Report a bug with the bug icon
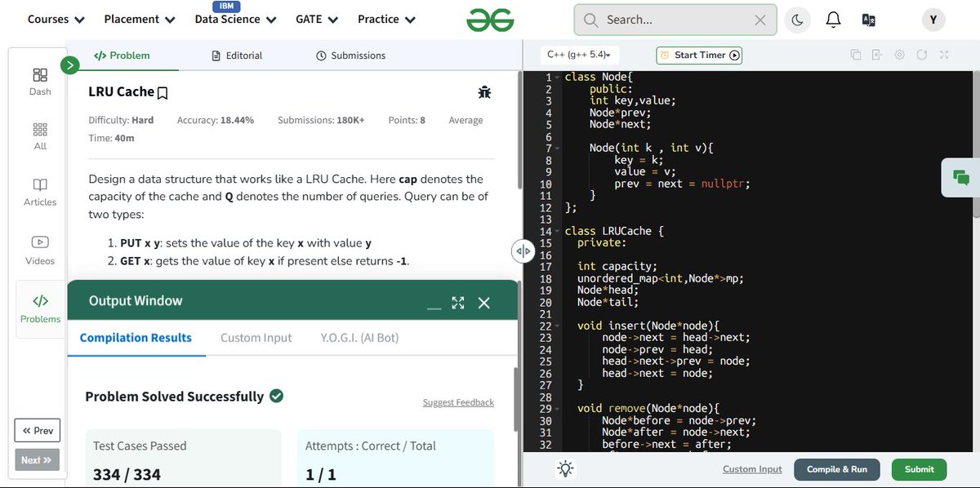This screenshot has height=488, width=980. [x=484, y=92]
